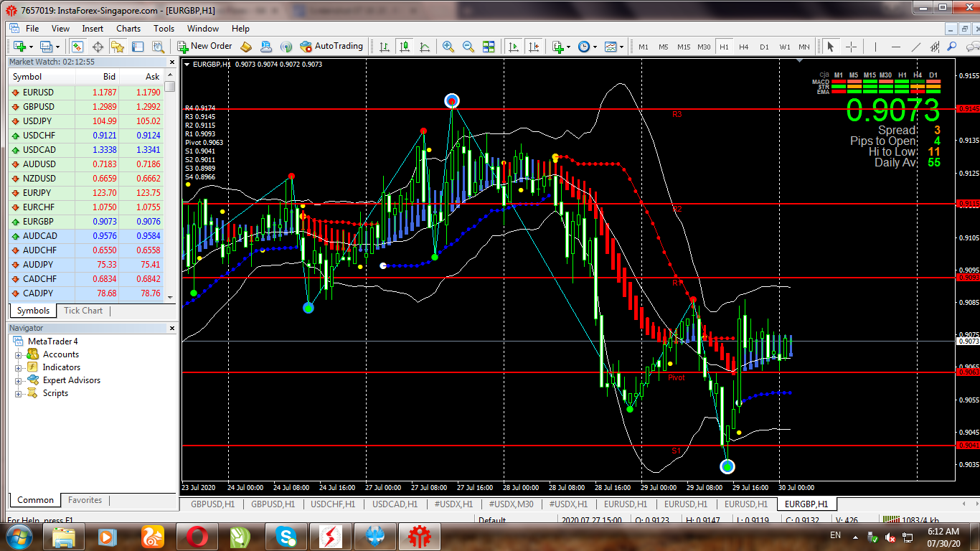The image size is (980, 551).
Task: Click the Zoom Out magnifier icon
Action: coord(468,47)
